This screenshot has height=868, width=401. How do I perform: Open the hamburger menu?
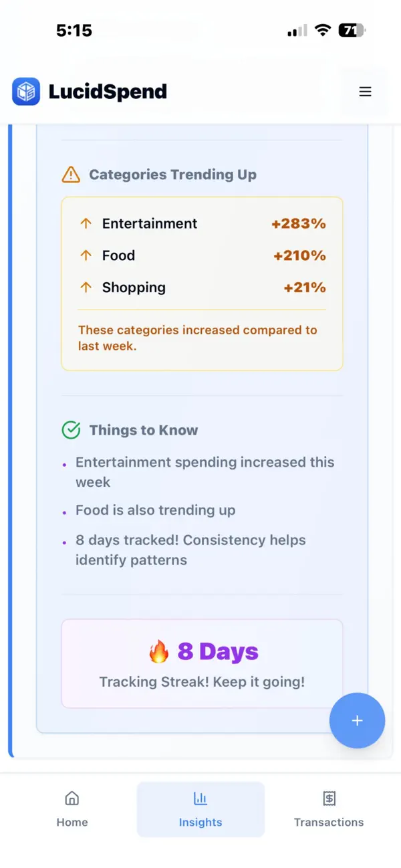coord(365,92)
